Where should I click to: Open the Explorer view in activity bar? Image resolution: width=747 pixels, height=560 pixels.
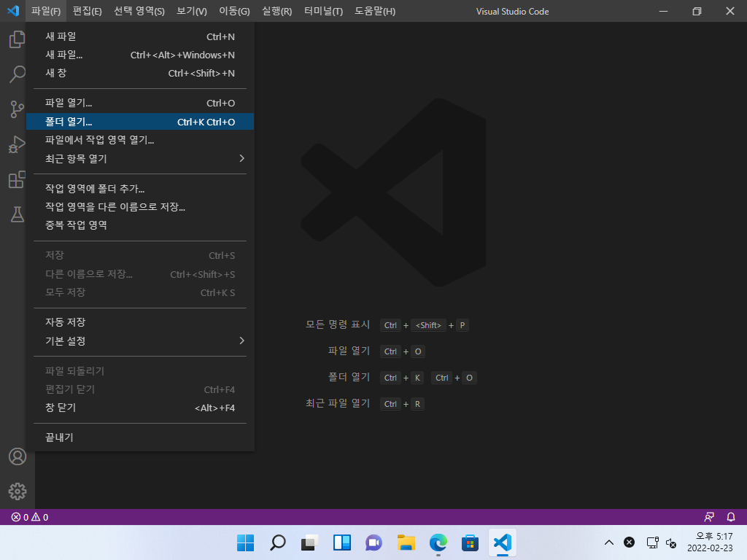[18, 39]
